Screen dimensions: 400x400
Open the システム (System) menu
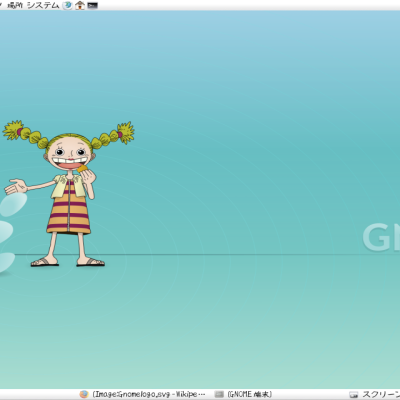43,5
